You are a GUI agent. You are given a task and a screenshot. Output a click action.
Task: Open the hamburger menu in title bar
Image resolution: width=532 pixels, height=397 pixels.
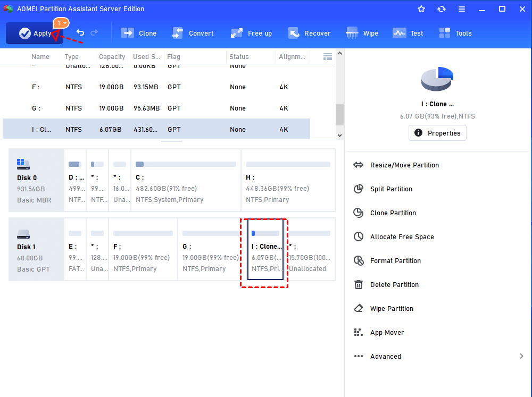point(462,9)
